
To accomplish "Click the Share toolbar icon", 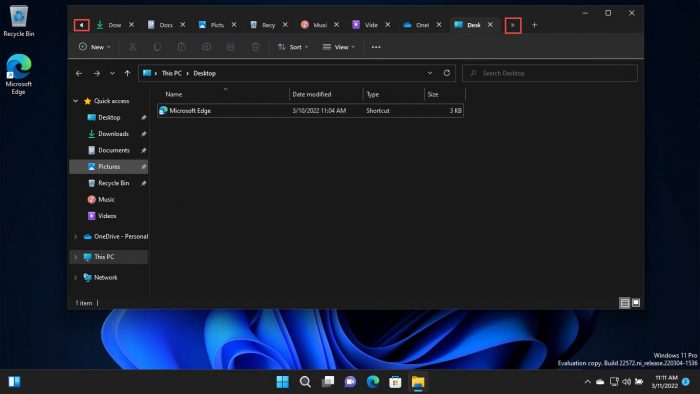I will [231, 47].
